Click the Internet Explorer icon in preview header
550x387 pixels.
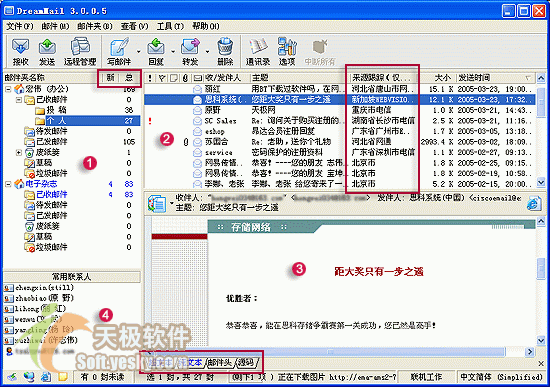534,203
